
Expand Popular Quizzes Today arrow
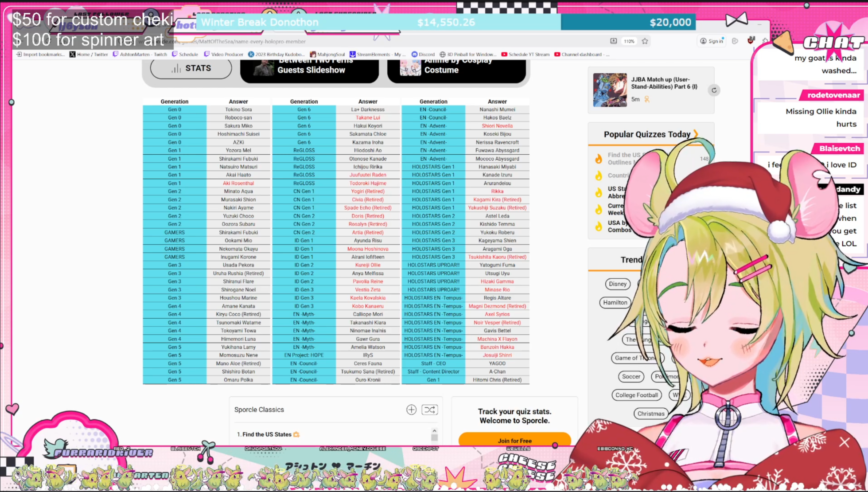tap(696, 134)
